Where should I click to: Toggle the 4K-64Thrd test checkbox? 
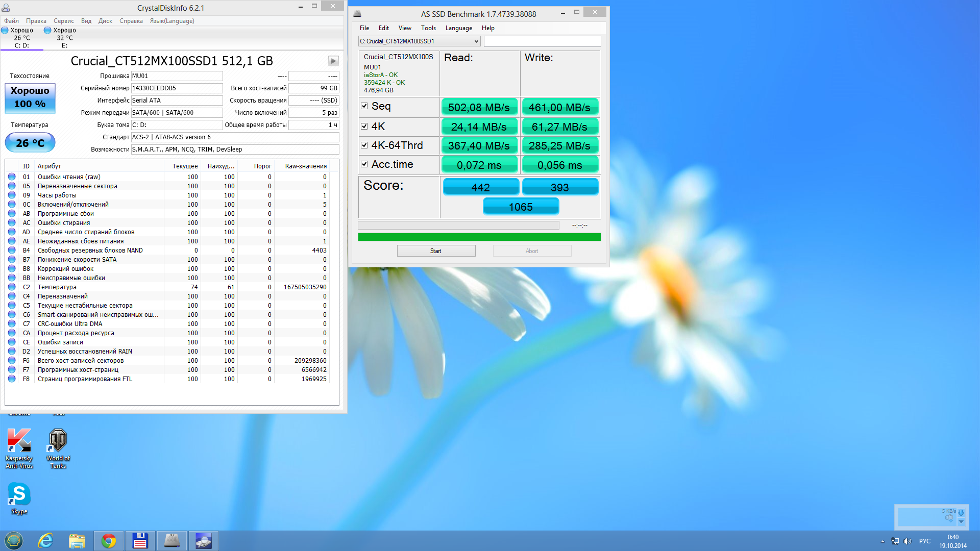(364, 145)
